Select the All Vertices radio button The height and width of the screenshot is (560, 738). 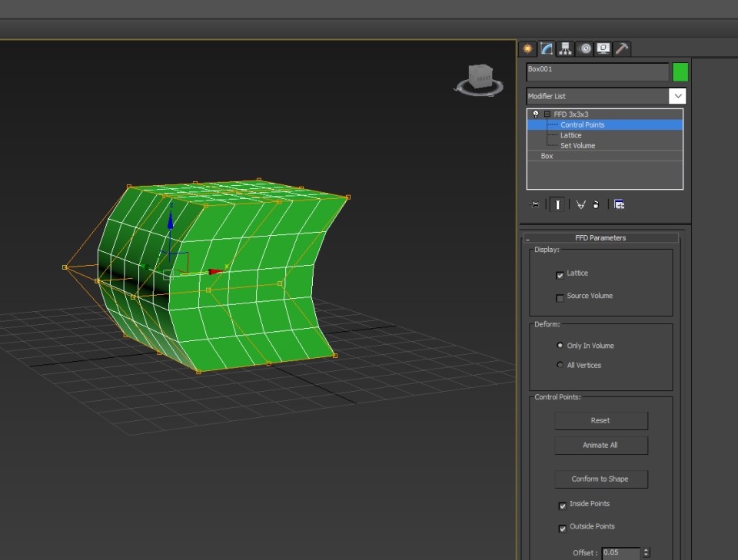click(x=560, y=365)
